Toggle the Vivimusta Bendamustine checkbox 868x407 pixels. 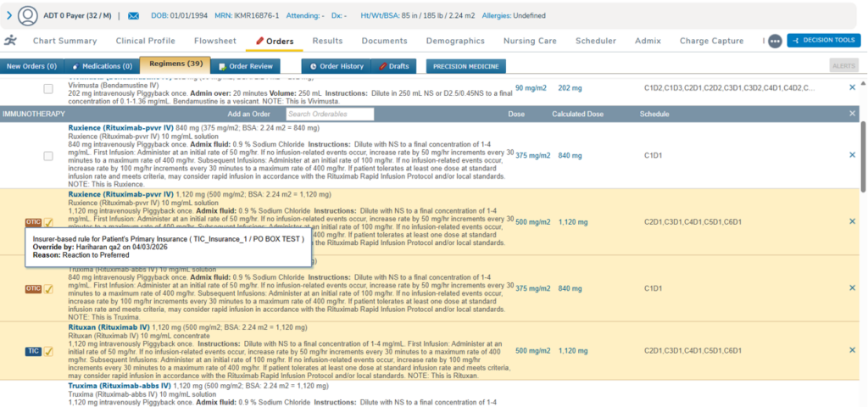click(48, 88)
